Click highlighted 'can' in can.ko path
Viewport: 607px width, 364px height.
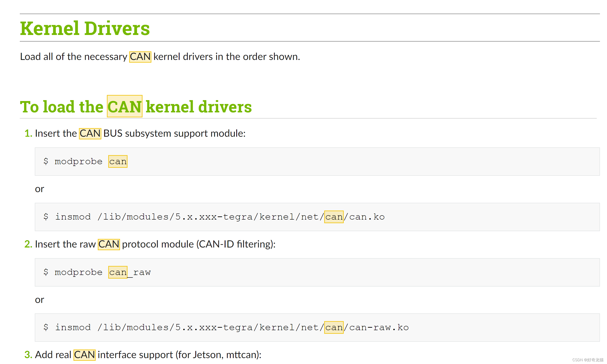(x=334, y=217)
